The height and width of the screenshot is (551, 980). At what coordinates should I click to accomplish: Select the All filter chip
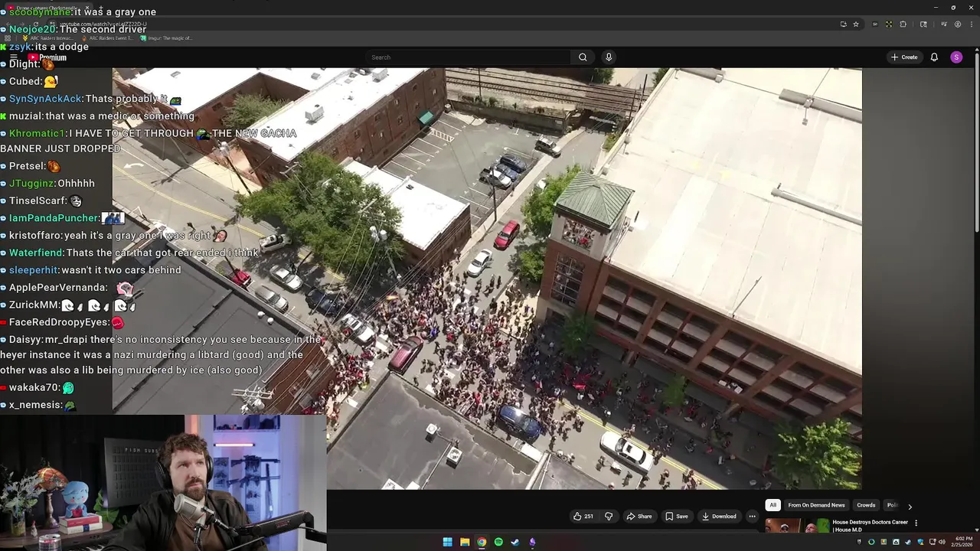click(773, 505)
